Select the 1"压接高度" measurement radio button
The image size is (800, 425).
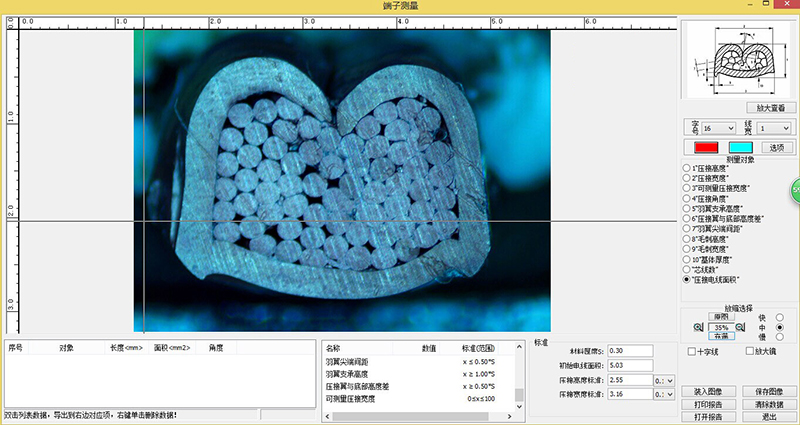pyautogui.click(x=686, y=168)
